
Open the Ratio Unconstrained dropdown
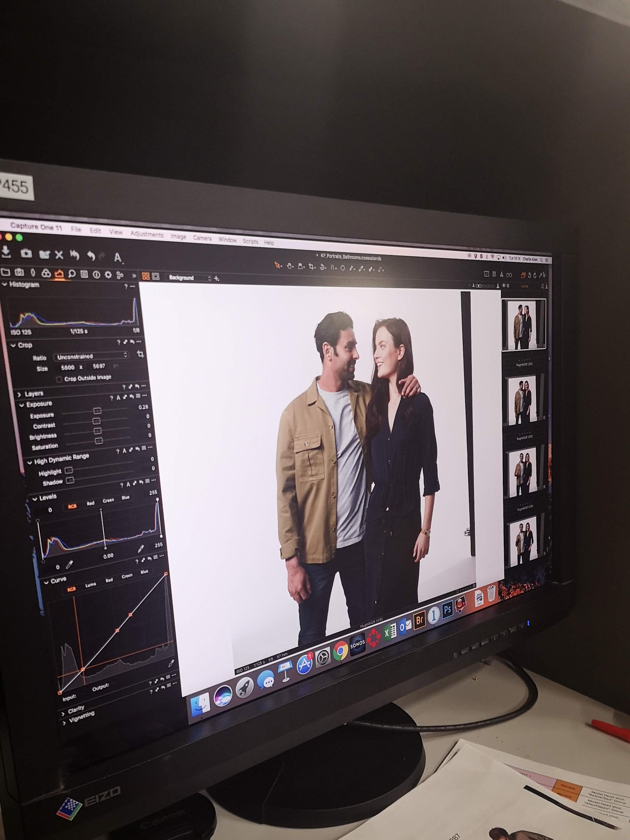[x=92, y=356]
